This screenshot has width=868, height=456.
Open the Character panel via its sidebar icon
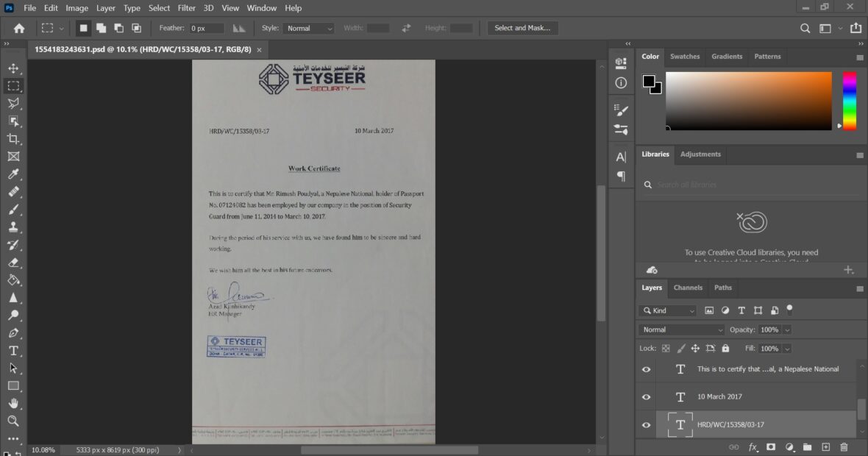point(620,155)
